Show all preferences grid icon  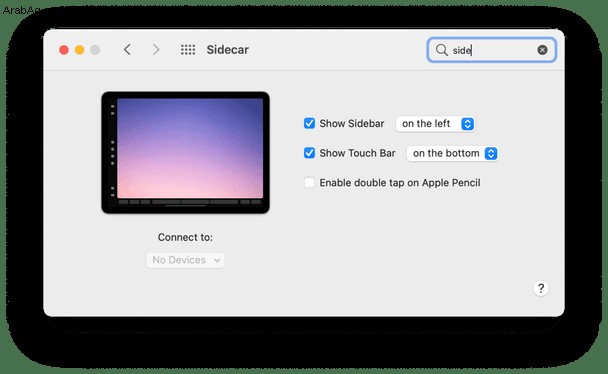pos(188,50)
